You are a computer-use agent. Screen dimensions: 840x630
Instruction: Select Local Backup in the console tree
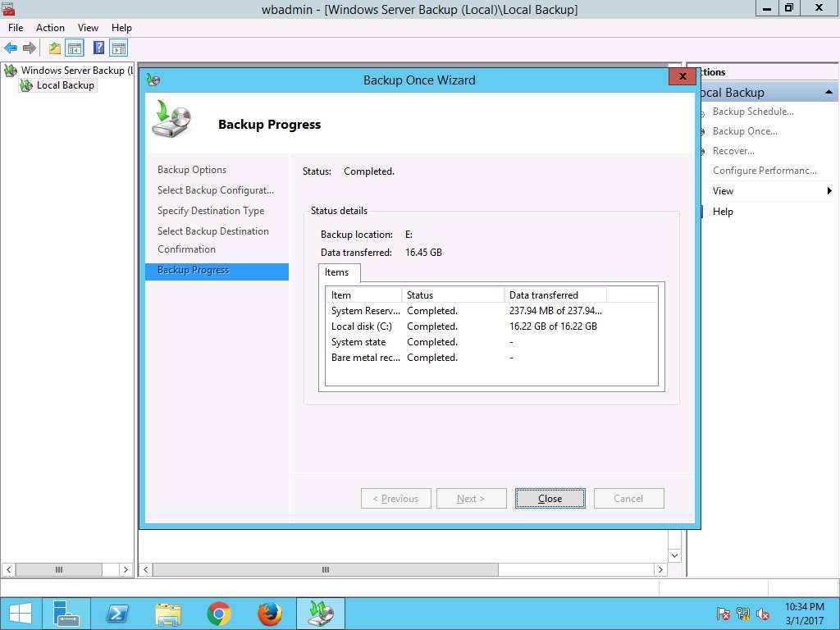click(x=65, y=85)
